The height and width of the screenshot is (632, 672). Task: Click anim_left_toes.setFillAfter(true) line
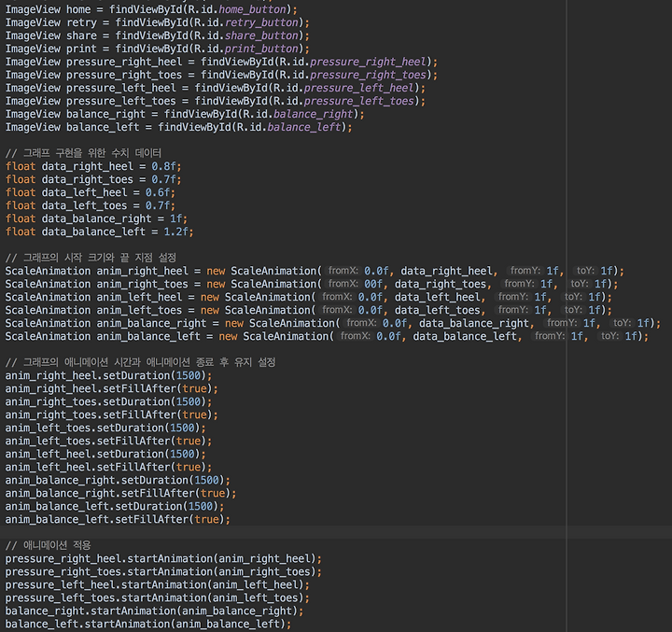click(108, 441)
